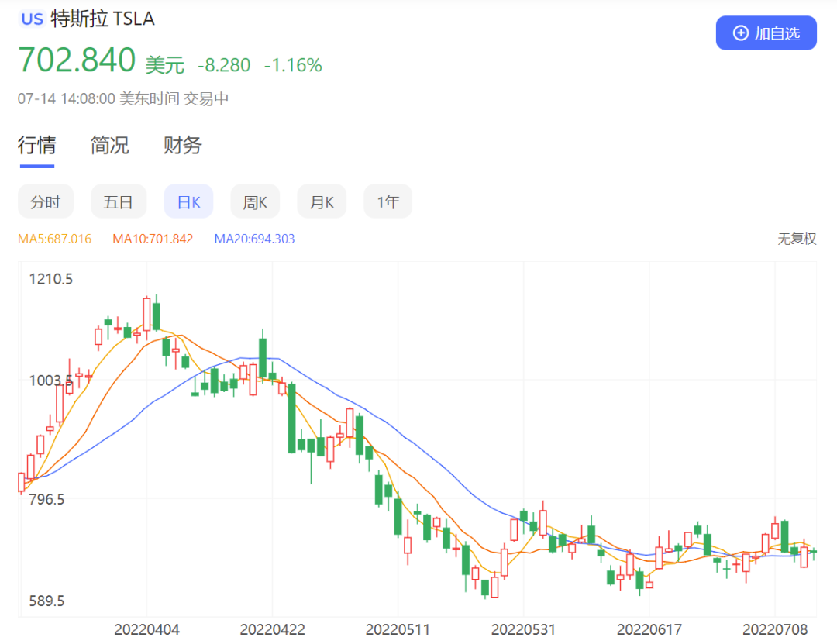837x644 pixels.
Task: Select the 日K chart period
Action: [x=188, y=201]
